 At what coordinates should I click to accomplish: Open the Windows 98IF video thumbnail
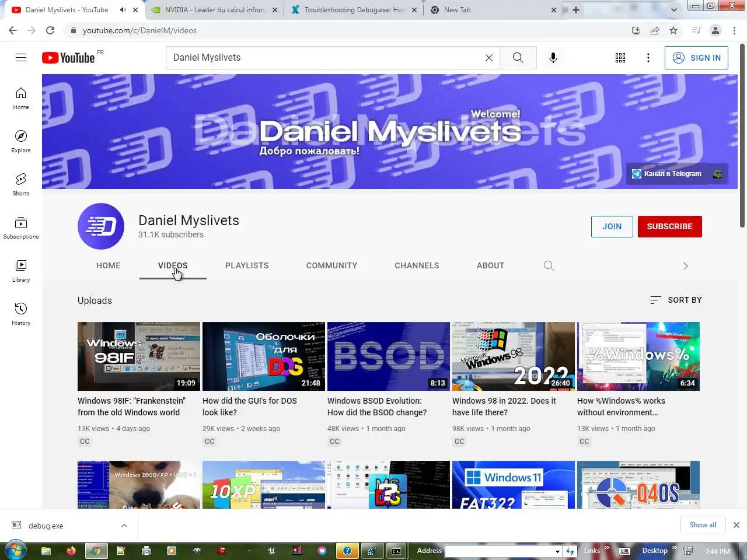point(139,356)
